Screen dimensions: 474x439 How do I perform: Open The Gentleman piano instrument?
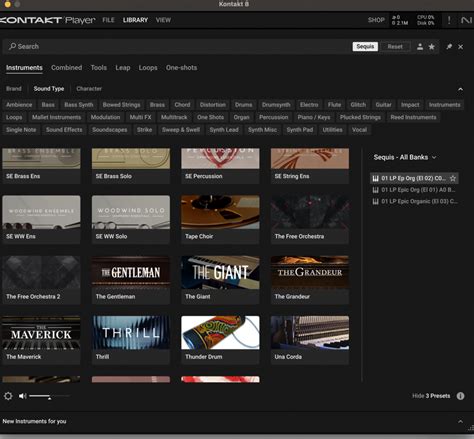131,280
